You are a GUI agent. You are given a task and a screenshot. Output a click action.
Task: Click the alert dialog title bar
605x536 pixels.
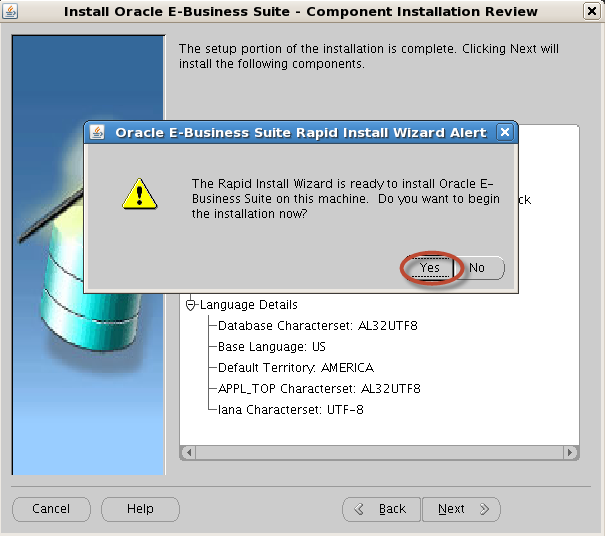[x=300, y=132]
